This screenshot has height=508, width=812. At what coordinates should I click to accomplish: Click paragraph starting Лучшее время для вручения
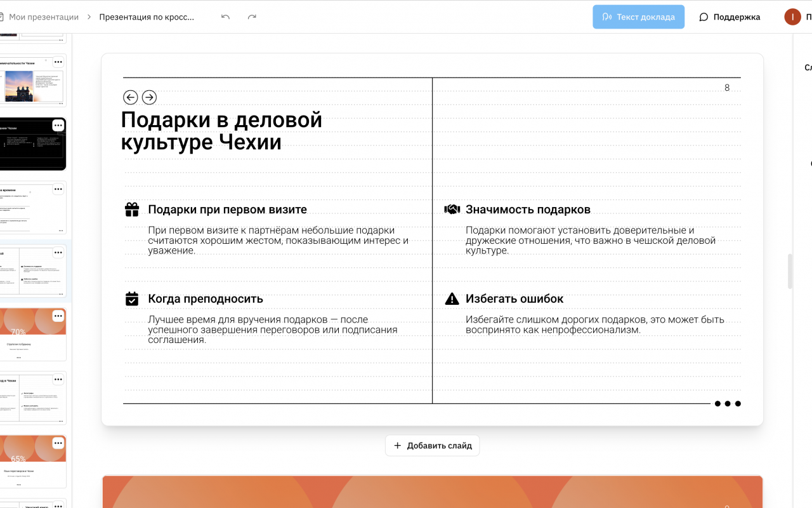[273, 330]
